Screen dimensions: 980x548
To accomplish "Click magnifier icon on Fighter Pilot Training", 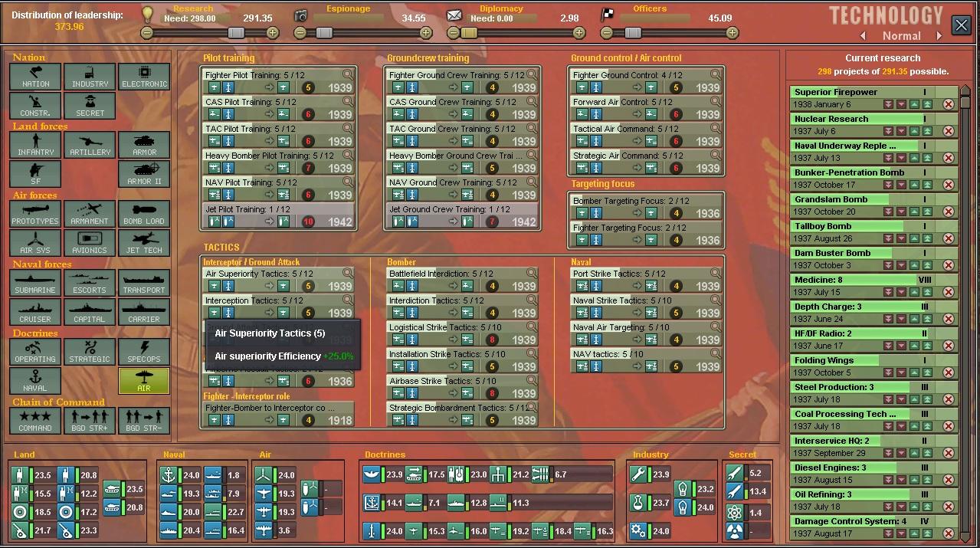I will click(x=348, y=75).
